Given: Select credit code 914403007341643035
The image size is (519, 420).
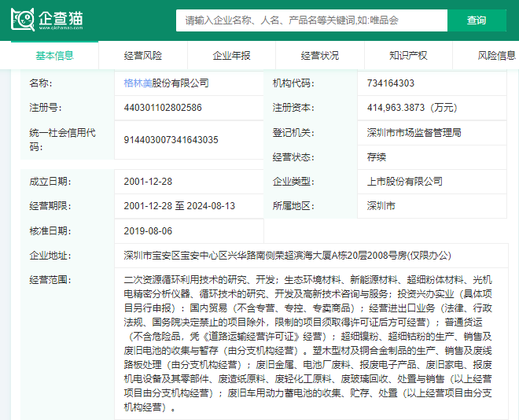Looking at the screenshot, I should click(171, 140).
